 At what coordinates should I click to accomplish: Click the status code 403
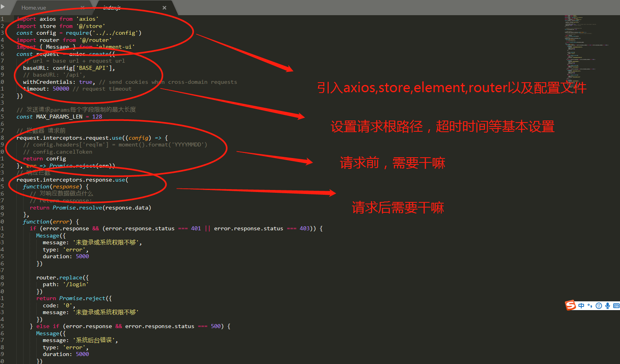click(304, 228)
